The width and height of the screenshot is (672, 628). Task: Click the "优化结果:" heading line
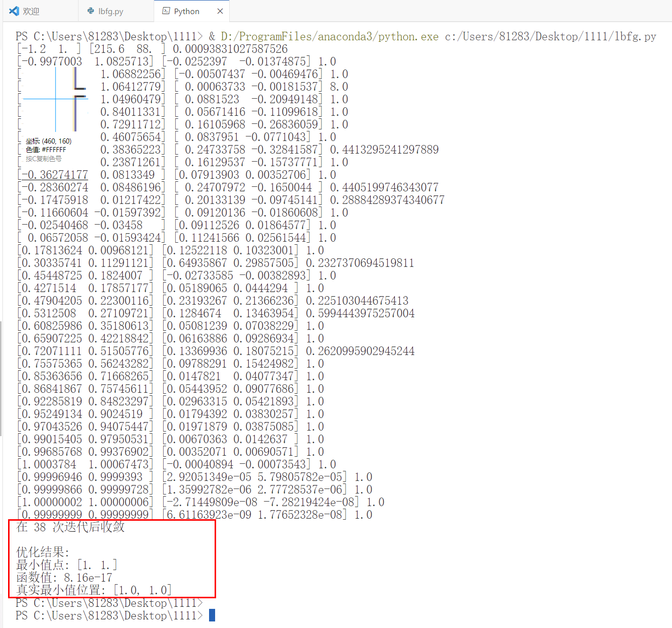[43, 552]
